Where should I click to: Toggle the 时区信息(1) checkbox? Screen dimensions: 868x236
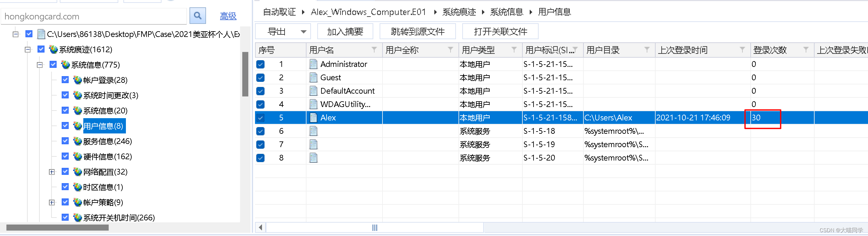65,187
